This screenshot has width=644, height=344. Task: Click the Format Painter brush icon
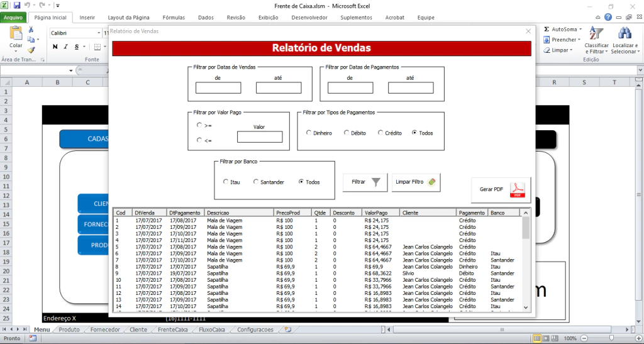tap(31, 50)
